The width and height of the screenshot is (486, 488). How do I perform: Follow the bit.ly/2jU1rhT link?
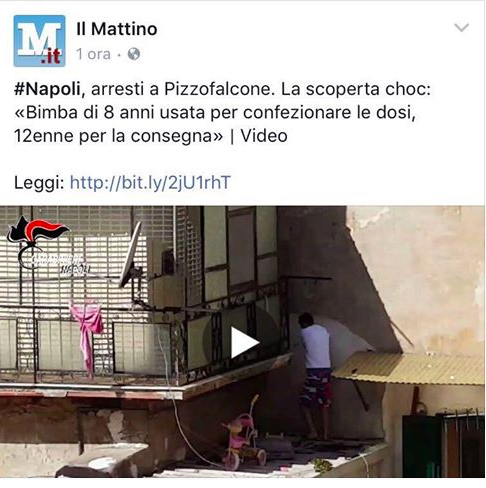coord(150,183)
